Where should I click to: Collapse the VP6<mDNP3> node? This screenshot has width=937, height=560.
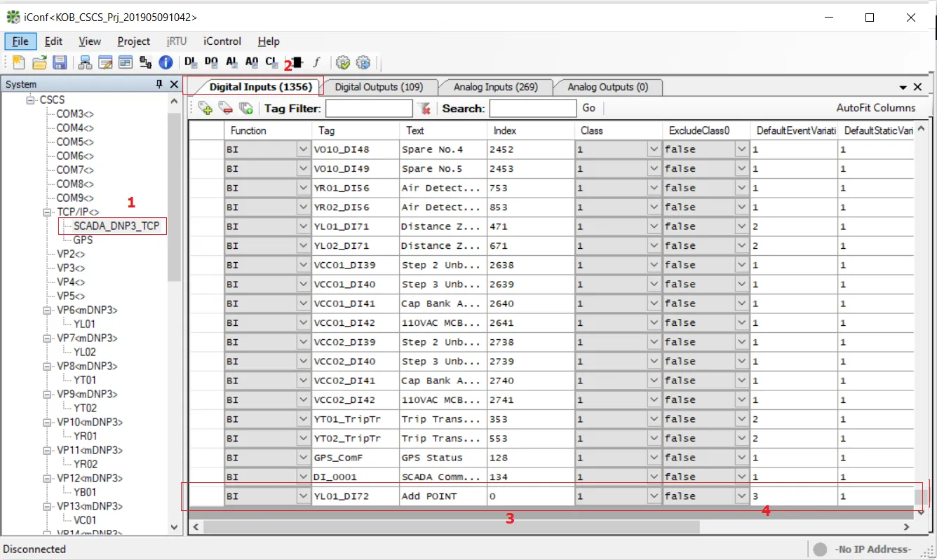48,310
